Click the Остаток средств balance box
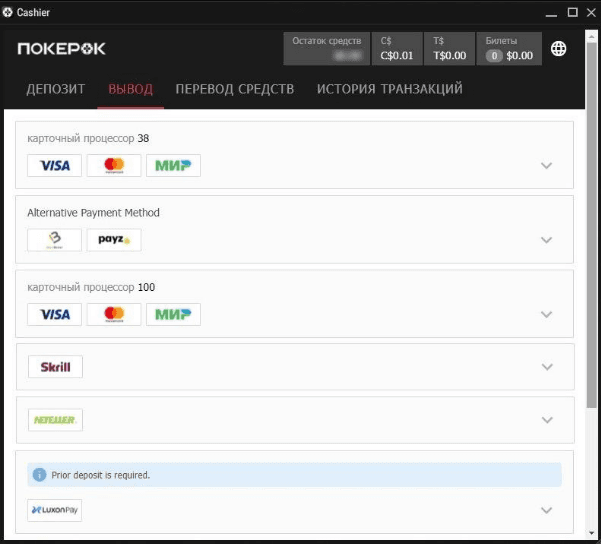The width and height of the screenshot is (602, 544). (x=327, y=49)
